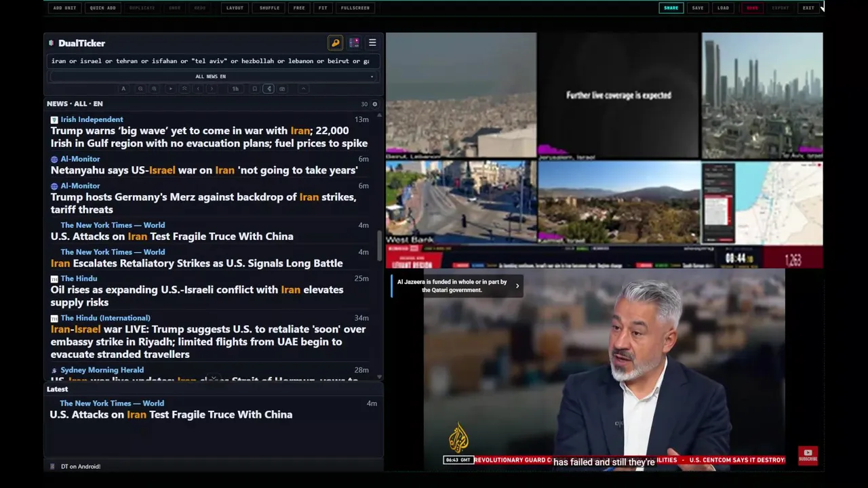The width and height of the screenshot is (868, 488).
Task: Click the DT on Android icon
Action: pyautogui.click(x=53, y=466)
